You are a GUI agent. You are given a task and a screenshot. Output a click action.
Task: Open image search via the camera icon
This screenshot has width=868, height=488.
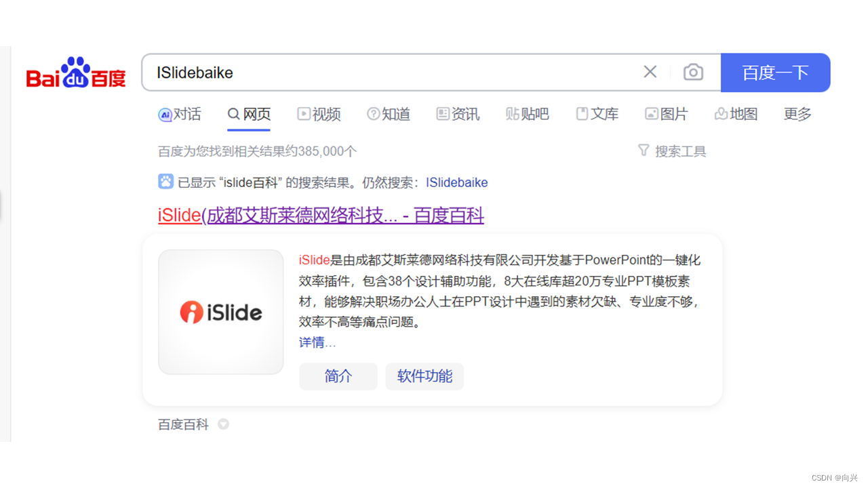(x=693, y=72)
